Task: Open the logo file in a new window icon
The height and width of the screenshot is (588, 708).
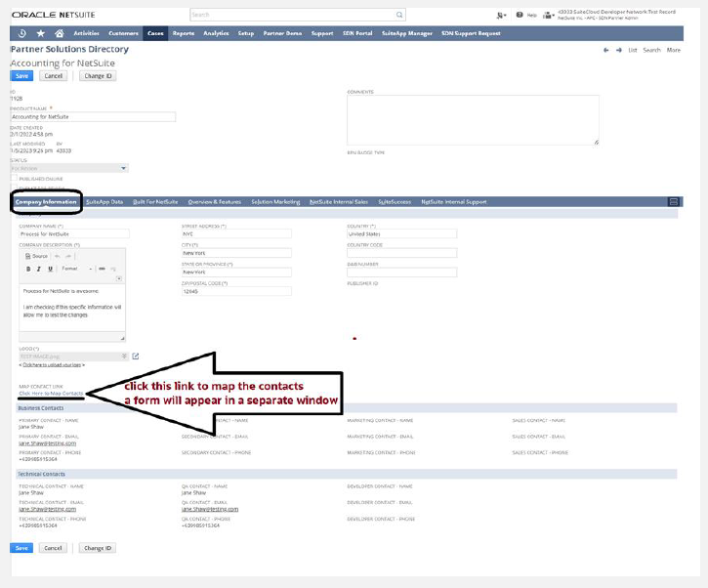Action: [x=136, y=357]
